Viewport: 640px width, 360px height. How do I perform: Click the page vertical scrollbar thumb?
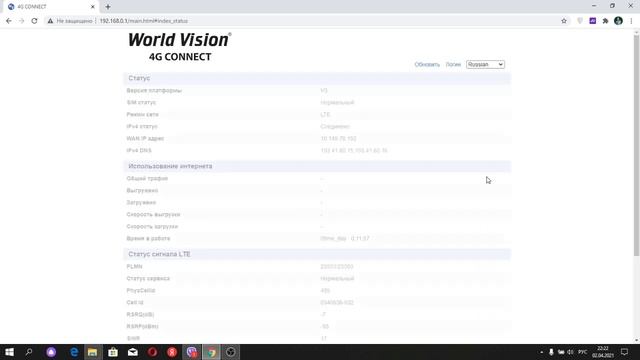click(x=636, y=146)
